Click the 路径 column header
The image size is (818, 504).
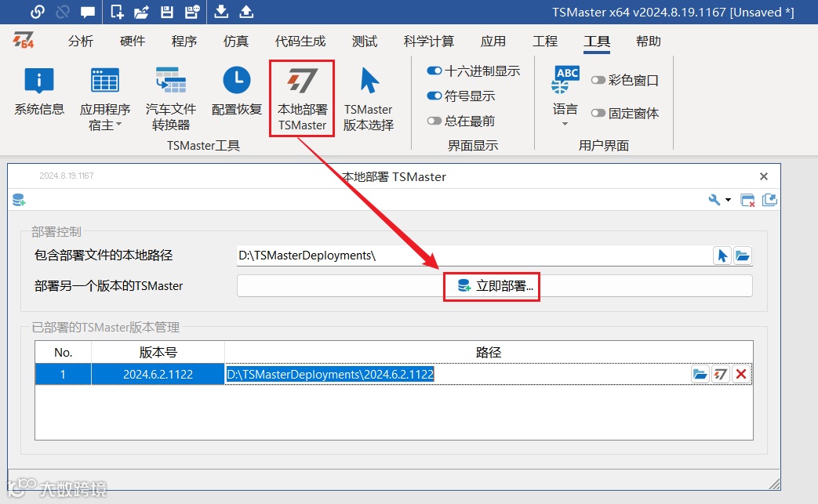(489, 353)
